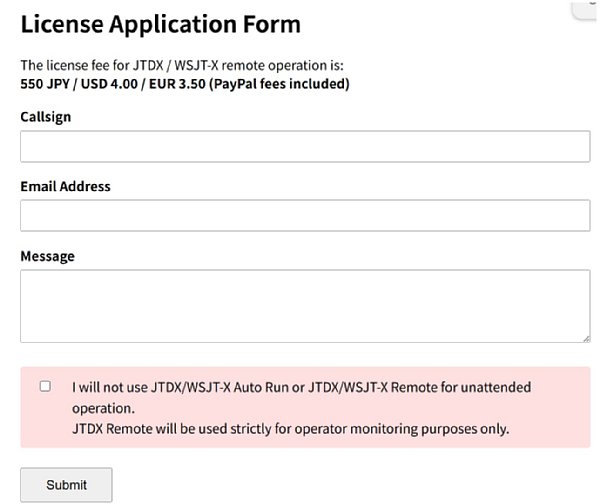Click the Message field label
Viewport: 600px width, 504px height.
click(x=47, y=256)
